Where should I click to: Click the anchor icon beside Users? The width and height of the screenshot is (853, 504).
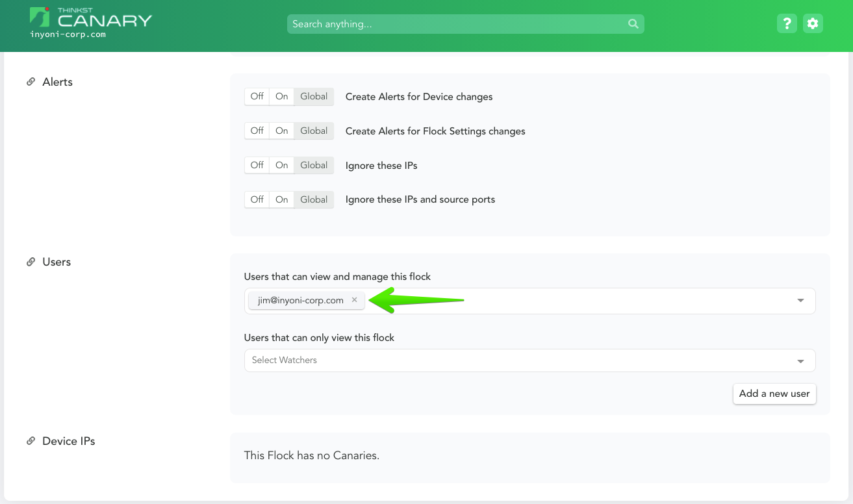click(x=31, y=261)
